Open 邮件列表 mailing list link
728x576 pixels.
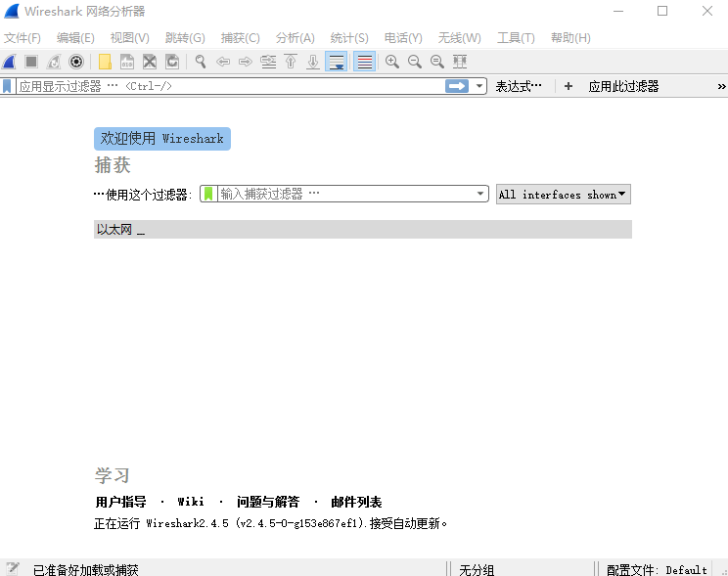click(x=356, y=502)
